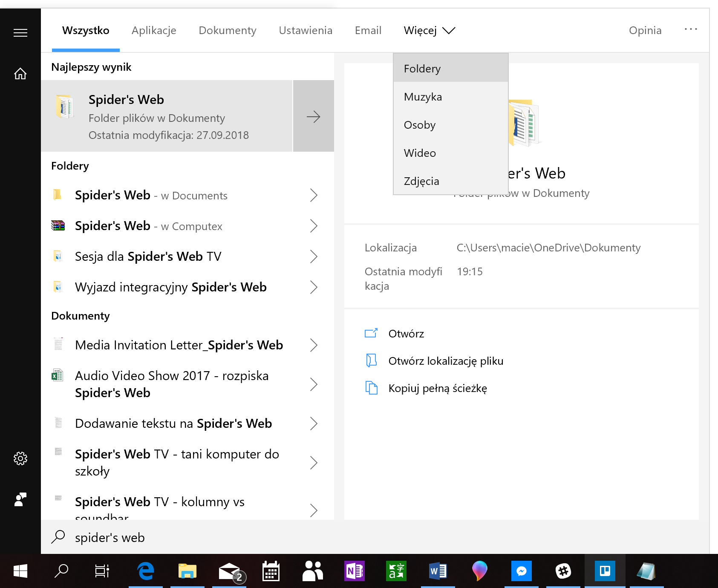Launch Microsoft Edge from taskbar

click(146, 571)
